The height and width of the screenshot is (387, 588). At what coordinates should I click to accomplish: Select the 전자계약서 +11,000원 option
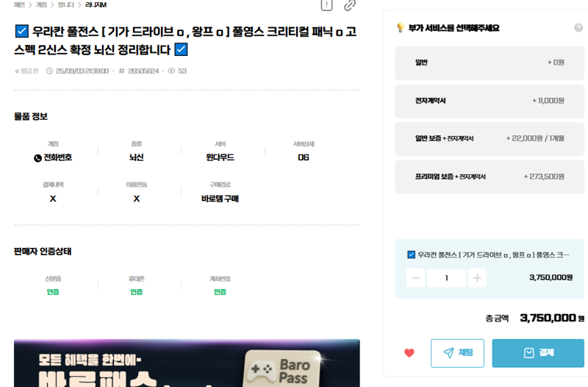click(x=490, y=101)
